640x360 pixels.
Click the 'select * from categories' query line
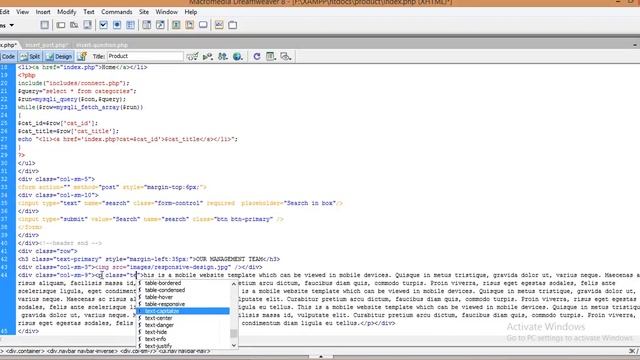(77, 91)
